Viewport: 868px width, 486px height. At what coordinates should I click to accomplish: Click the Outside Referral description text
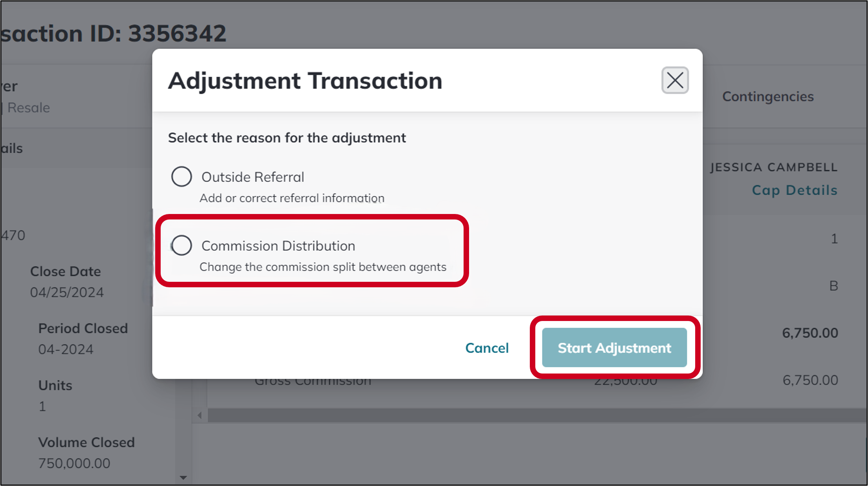point(292,198)
